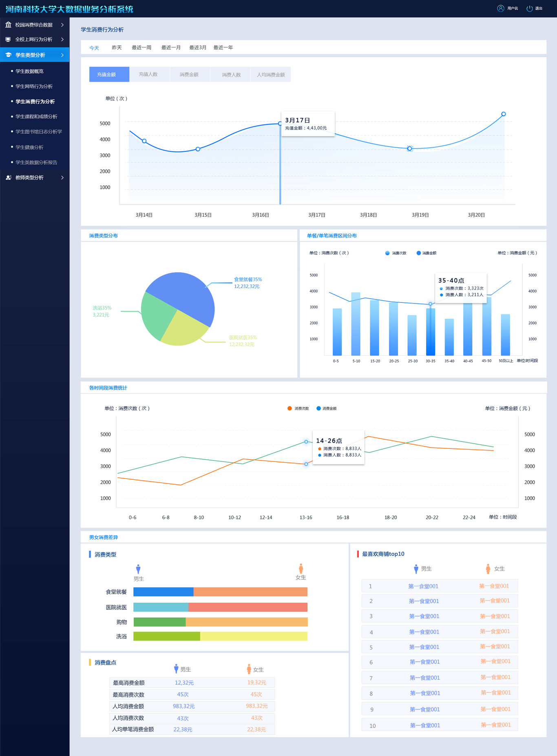Screen dimensions: 557x756
Task: Switch to 充值金额 chart tab
Action: [x=109, y=74]
